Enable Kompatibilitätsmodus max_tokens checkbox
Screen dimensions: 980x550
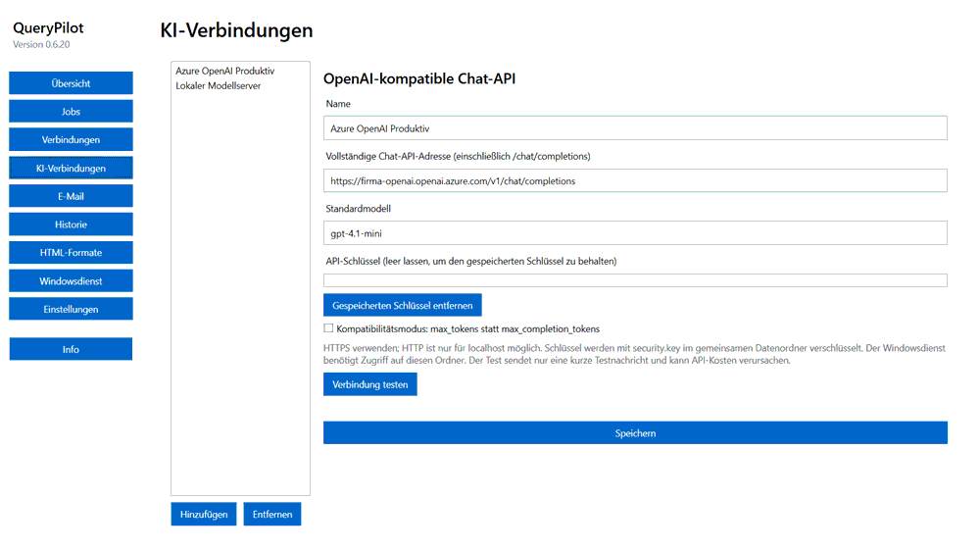[x=328, y=328]
